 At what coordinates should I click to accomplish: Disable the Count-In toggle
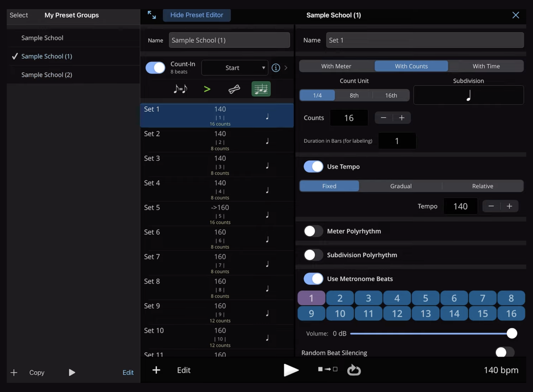click(155, 68)
